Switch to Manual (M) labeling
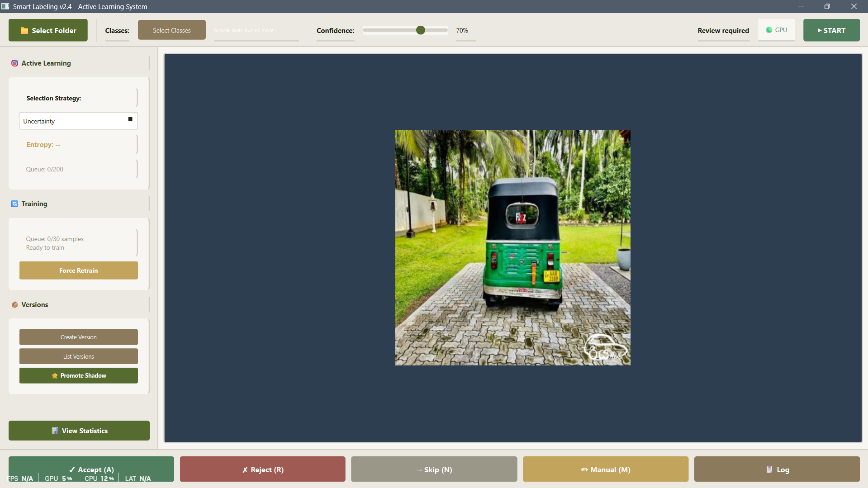 (606, 469)
